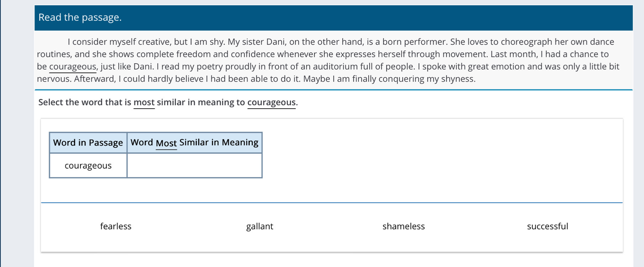Click underlined "most" in the question prompt
The width and height of the screenshot is (644, 267).
tap(144, 102)
